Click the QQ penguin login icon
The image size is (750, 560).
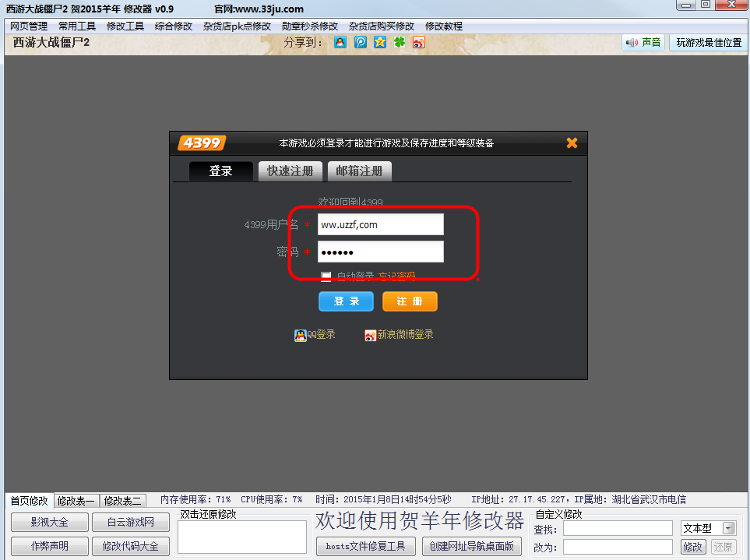pyautogui.click(x=300, y=335)
